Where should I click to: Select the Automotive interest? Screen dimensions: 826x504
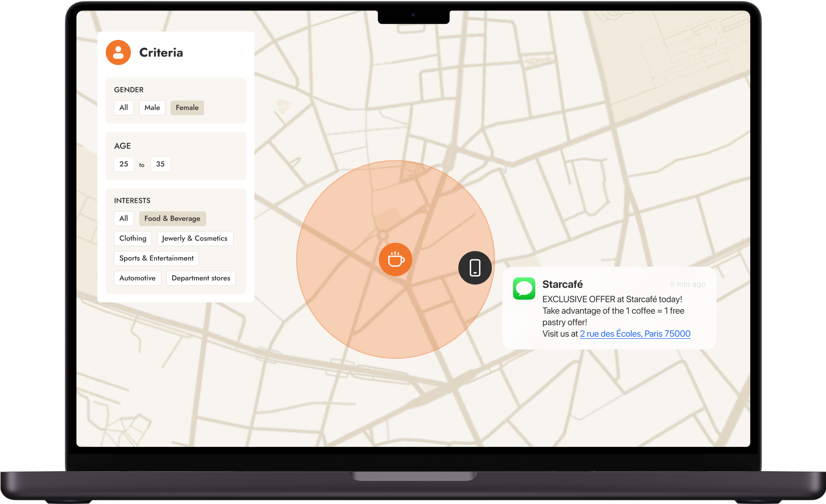pos(137,278)
